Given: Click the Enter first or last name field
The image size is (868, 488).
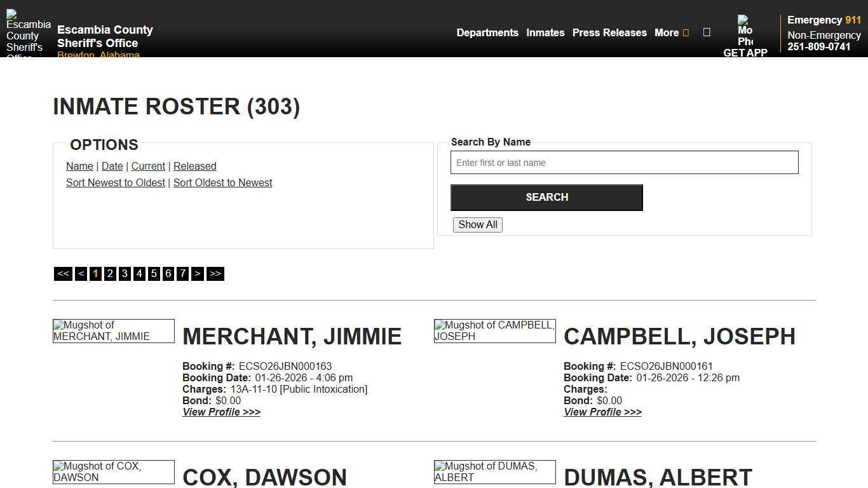Looking at the screenshot, I should (x=625, y=163).
